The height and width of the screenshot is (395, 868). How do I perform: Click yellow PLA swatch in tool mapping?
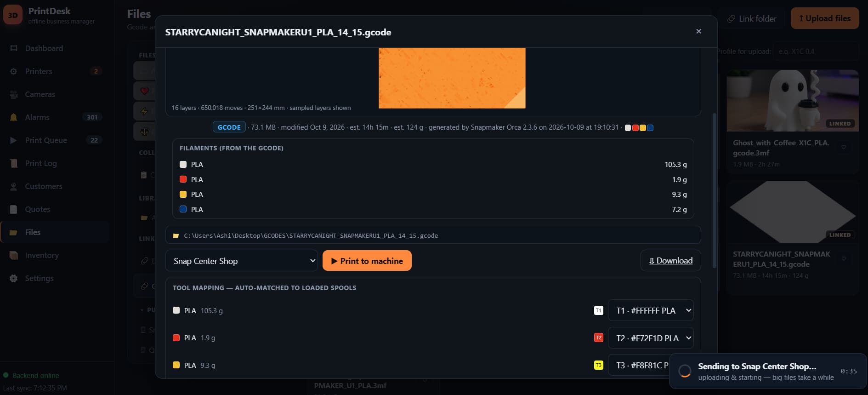(176, 365)
